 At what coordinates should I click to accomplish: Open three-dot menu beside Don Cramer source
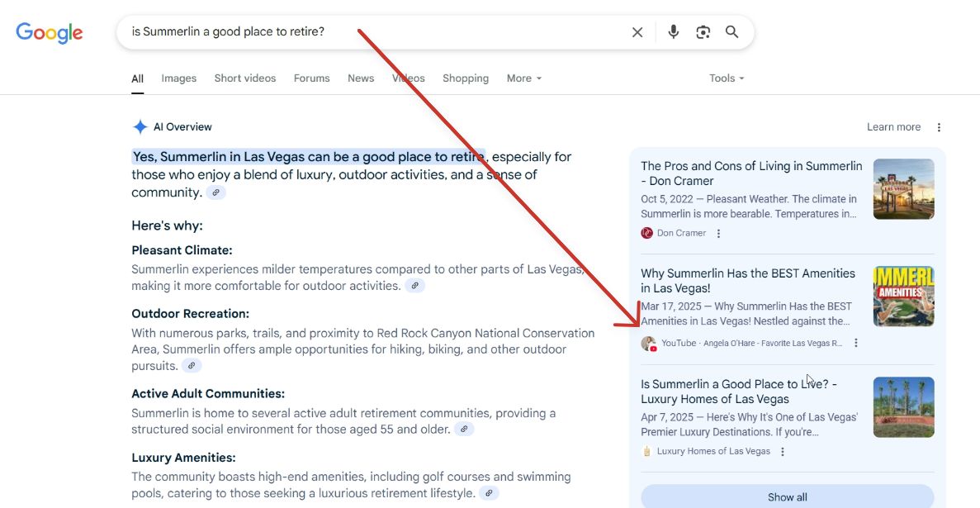(x=719, y=234)
